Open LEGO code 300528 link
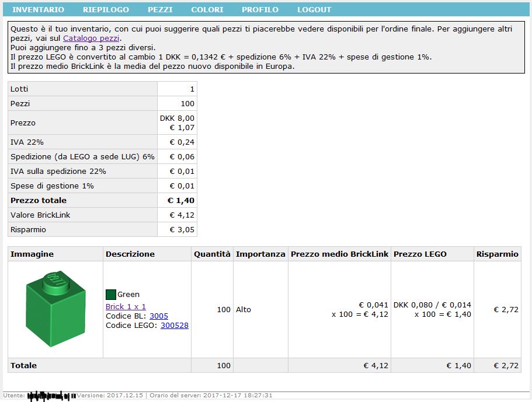 (x=175, y=326)
